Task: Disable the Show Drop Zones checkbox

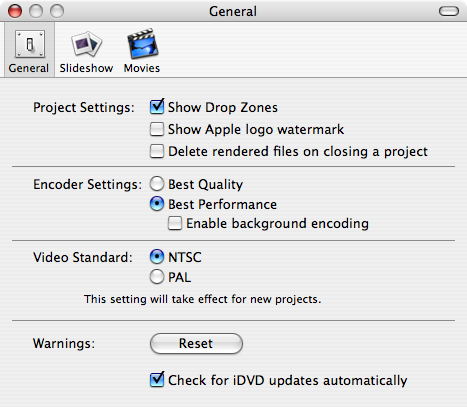Action: [157, 107]
